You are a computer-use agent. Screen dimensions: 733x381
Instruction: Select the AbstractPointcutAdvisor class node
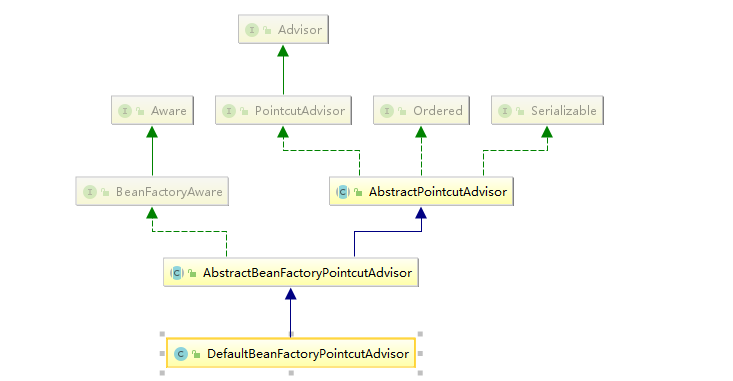[421, 191]
